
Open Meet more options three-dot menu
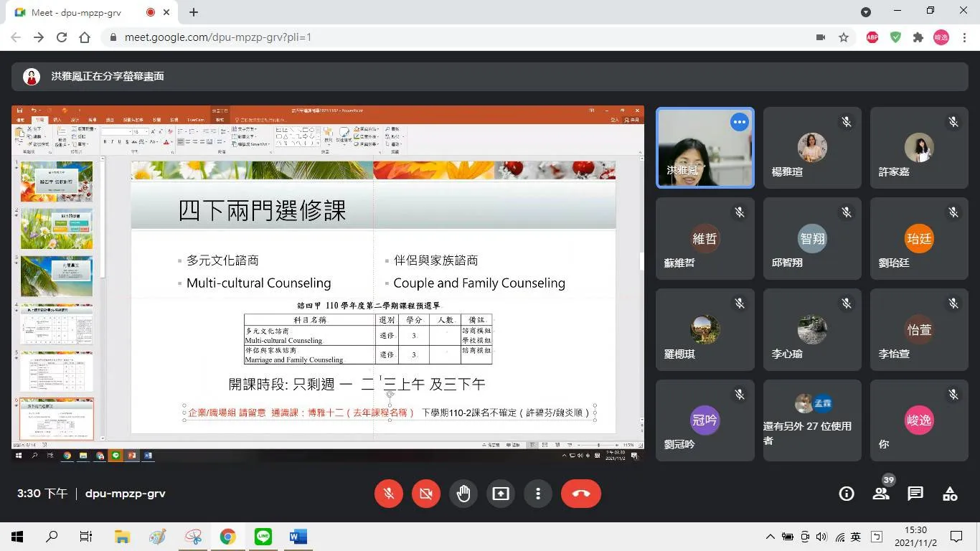click(538, 494)
